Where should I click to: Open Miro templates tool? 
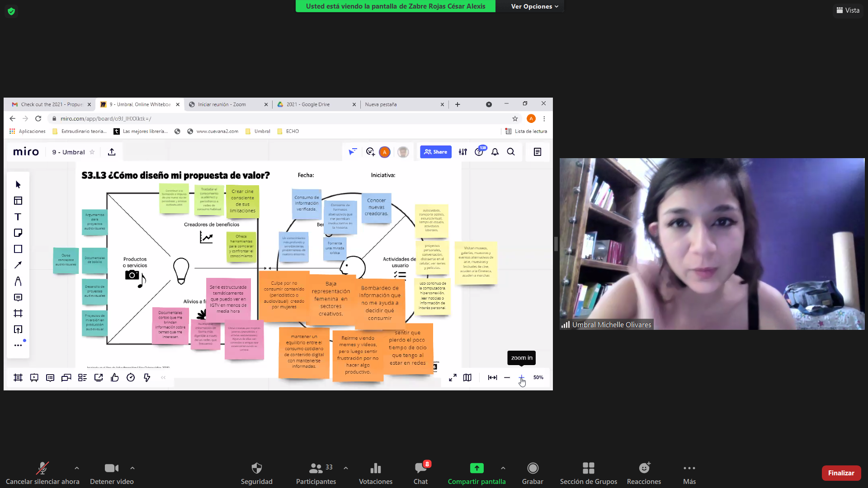point(18,201)
